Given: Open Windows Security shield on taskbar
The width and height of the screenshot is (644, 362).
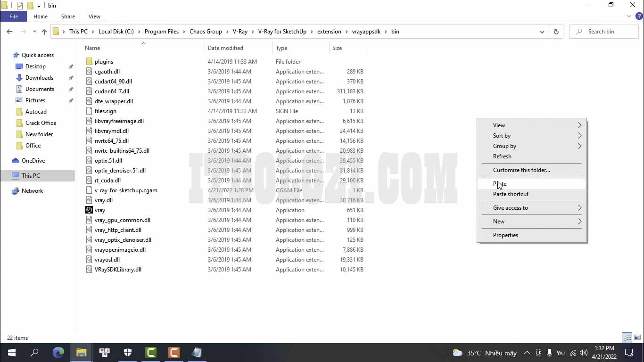Looking at the screenshot, I should tap(128, 353).
